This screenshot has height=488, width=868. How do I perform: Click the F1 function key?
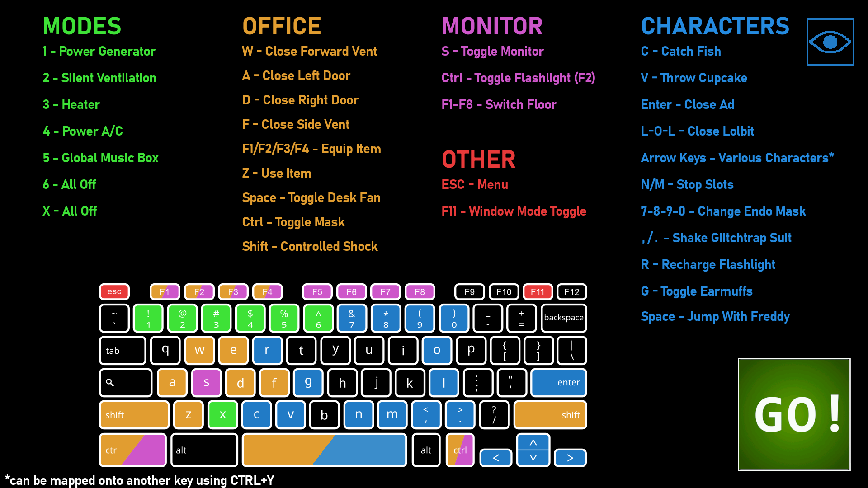(x=164, y=291)
